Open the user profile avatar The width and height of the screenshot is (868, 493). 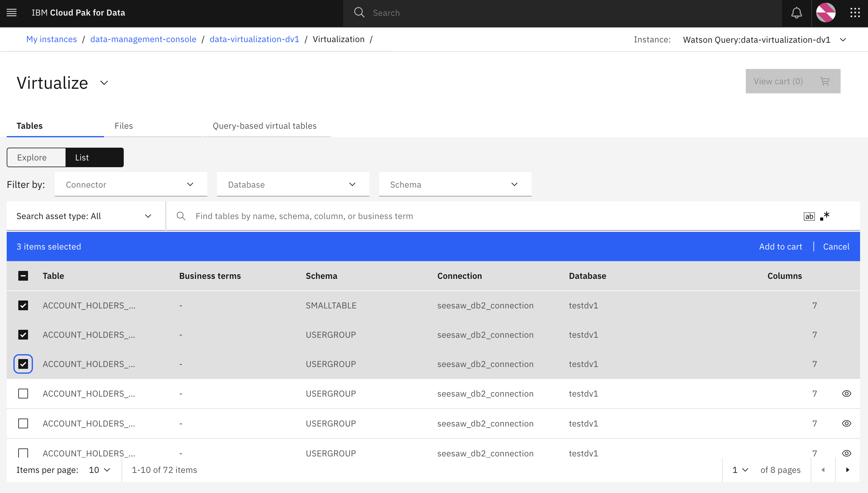point(826,13)
